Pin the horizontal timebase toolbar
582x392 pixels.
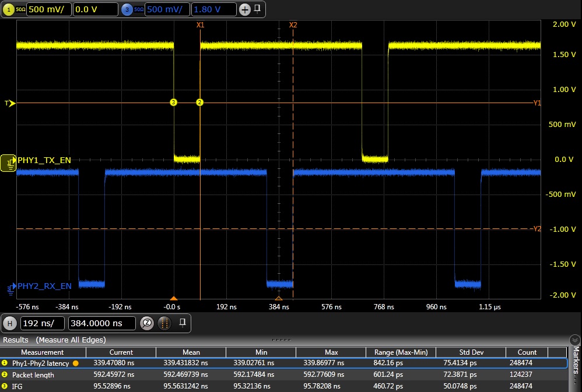click(183, 322)
